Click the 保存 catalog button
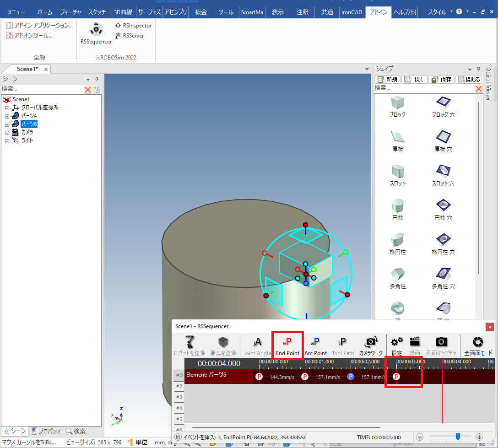 pos(441,80)
